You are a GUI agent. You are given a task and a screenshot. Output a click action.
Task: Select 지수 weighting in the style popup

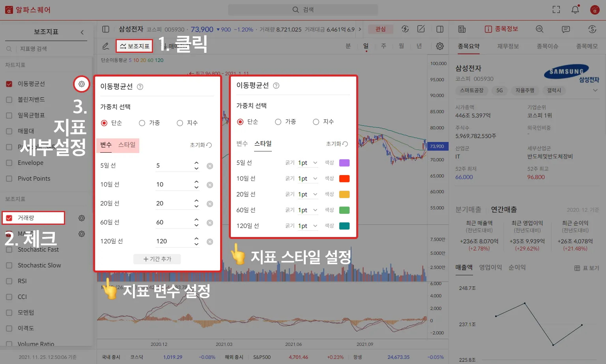pos(316,122)
